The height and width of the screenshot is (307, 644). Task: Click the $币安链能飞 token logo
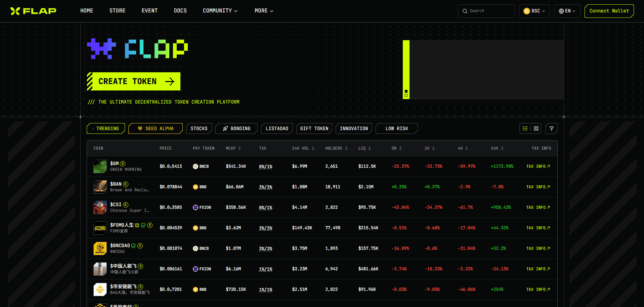click(x=100, y=290)
